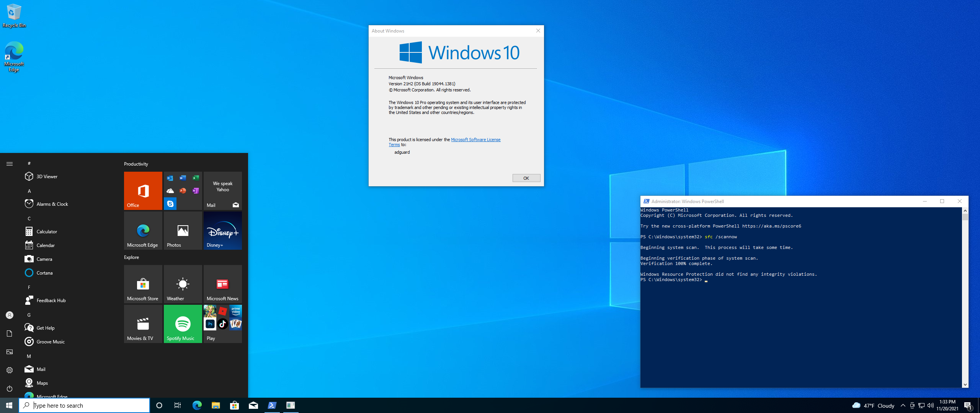Viewport: 980px width, 413px height.
Task: Switch to PowerShell via its taskbar icon
Action: coord(272,405)
